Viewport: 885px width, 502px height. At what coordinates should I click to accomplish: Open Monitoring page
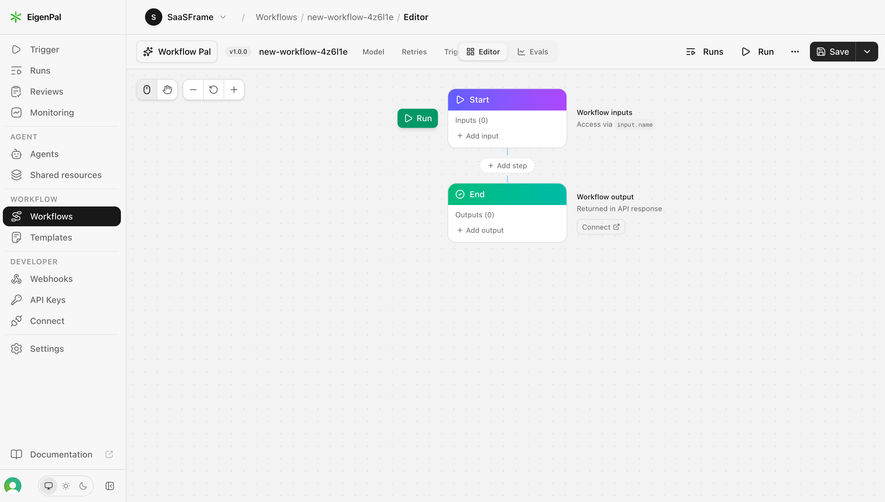(62, 112)
